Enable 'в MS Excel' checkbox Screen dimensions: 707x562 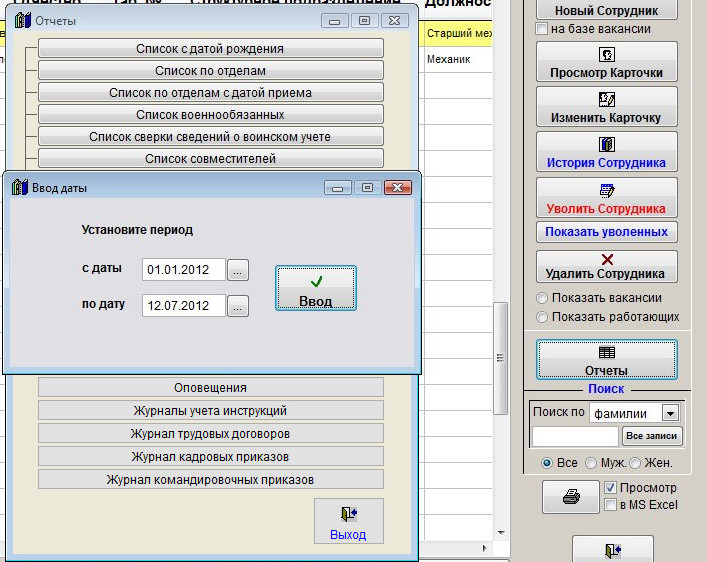(x=610, y=505)
